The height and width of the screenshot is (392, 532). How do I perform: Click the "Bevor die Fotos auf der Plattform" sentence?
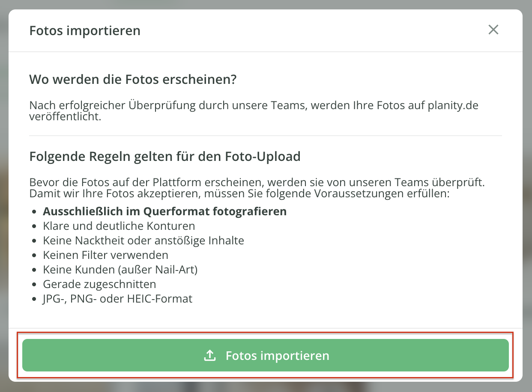[257, 182]
